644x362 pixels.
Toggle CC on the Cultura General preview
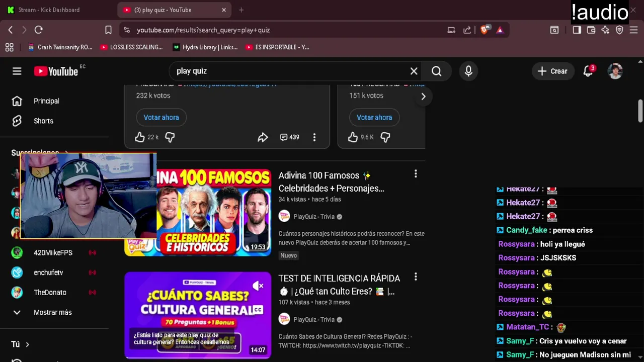pyautogui.click(x=258, y=310)
